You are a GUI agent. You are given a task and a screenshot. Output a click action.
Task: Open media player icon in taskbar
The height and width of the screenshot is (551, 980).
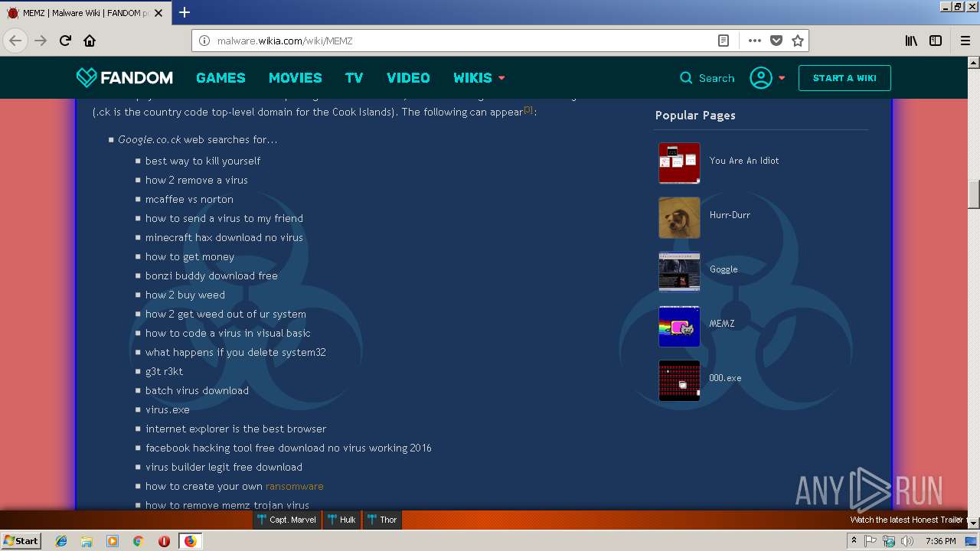tap(113, 541)
